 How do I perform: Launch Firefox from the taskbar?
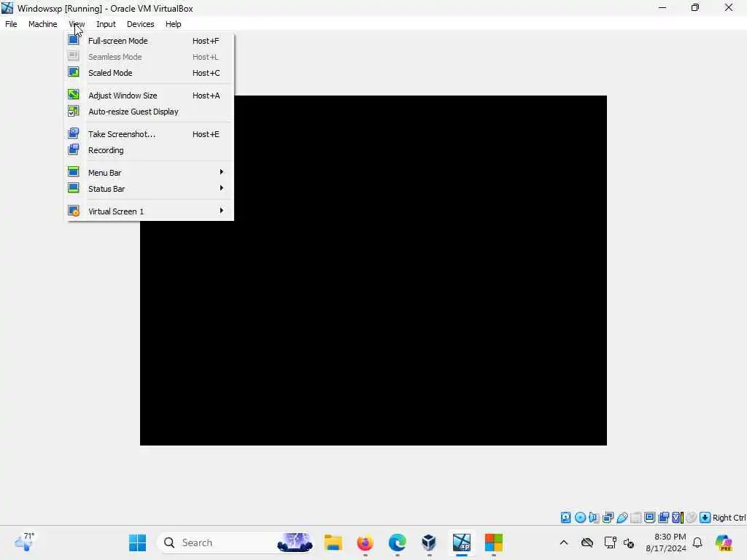365,542
